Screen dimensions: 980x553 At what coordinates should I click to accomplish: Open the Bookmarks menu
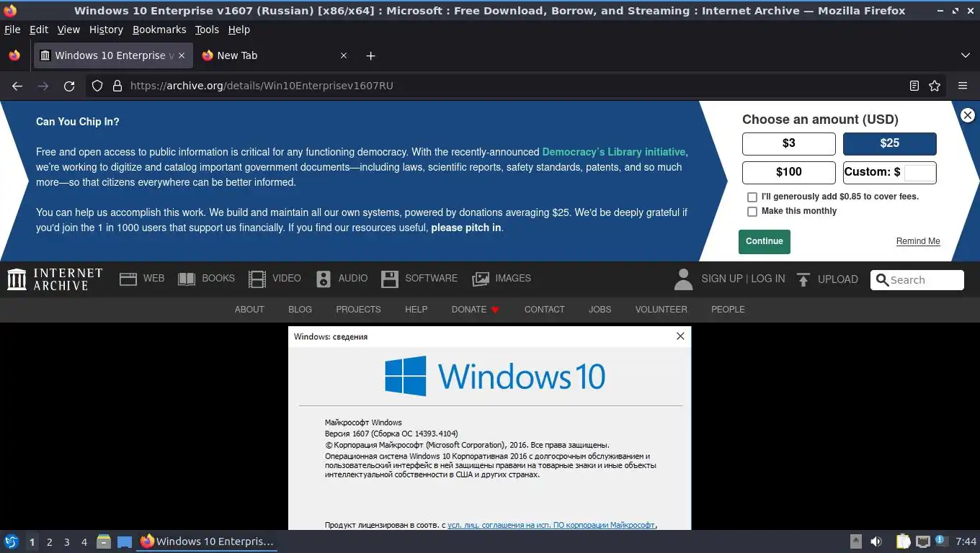point(159,30)
